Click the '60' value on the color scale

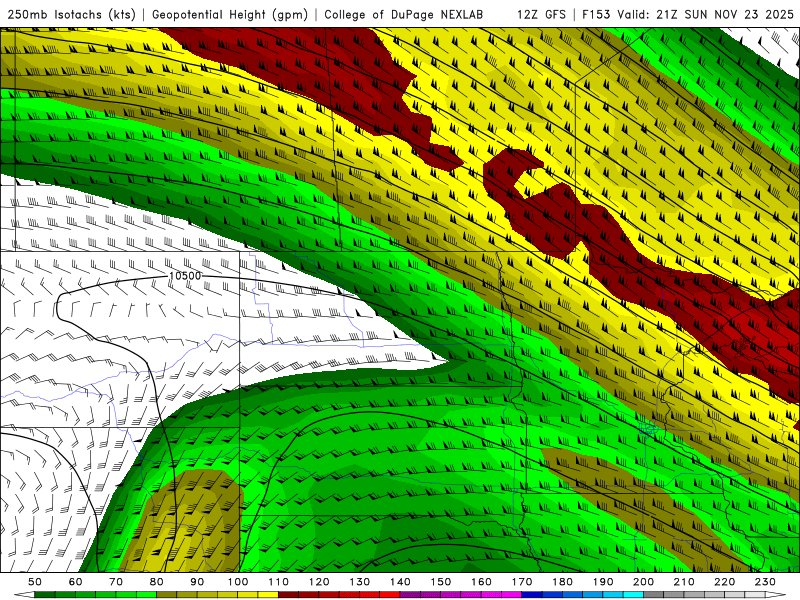(76, 582)
